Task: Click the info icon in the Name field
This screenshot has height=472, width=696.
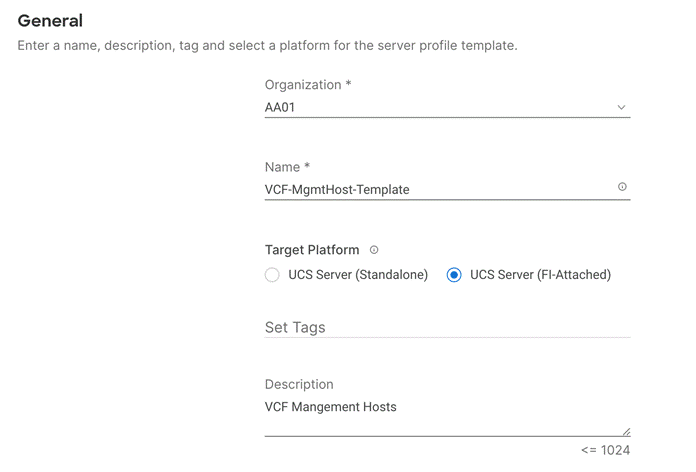Action: click(622, 187)
